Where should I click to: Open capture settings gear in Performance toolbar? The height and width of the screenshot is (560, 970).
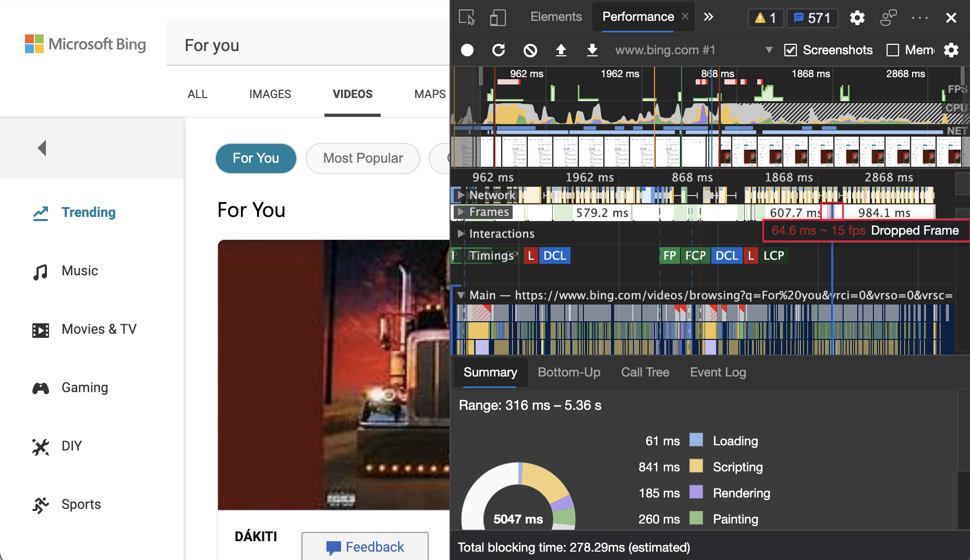click(x=951, y=50)
